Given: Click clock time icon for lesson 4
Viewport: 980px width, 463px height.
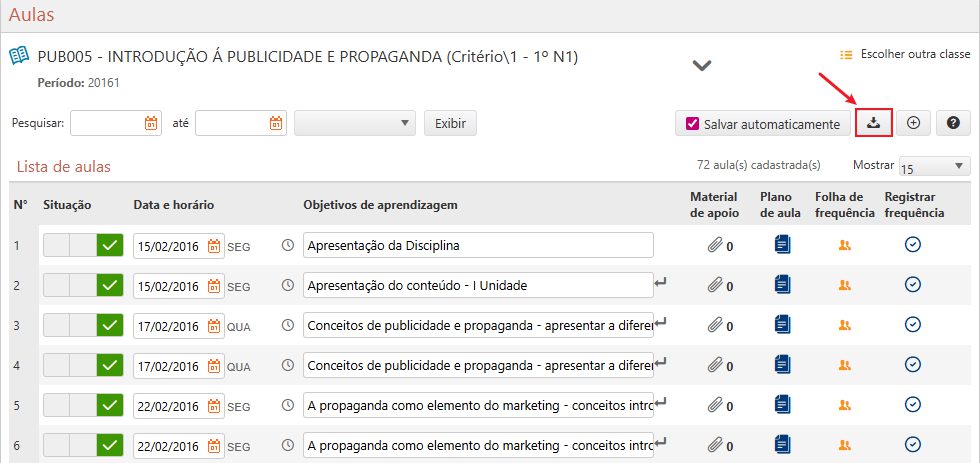Looking at the screenshot, I should click(x=288, y=366).
